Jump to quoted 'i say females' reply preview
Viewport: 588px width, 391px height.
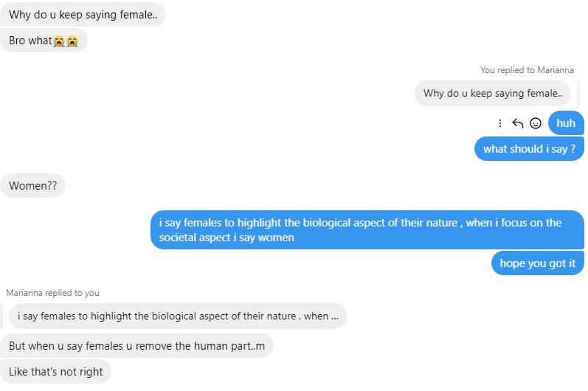(x=177, y=316)
